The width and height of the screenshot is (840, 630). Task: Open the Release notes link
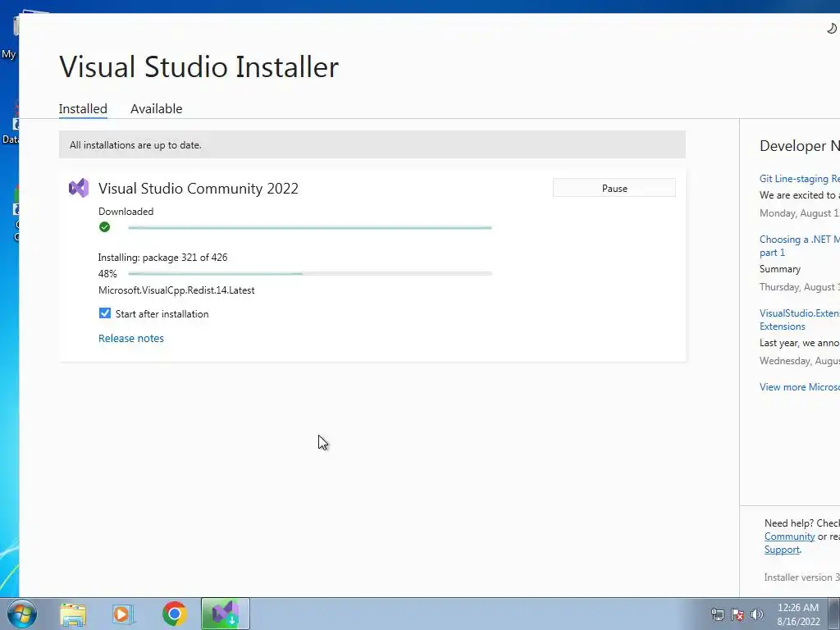(x=131, y=338)
